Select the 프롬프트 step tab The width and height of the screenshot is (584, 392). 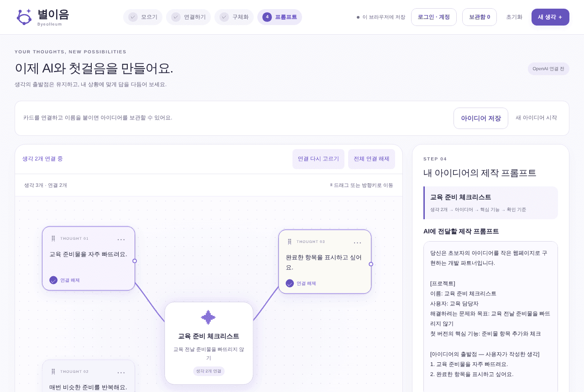tap(280, 17)
